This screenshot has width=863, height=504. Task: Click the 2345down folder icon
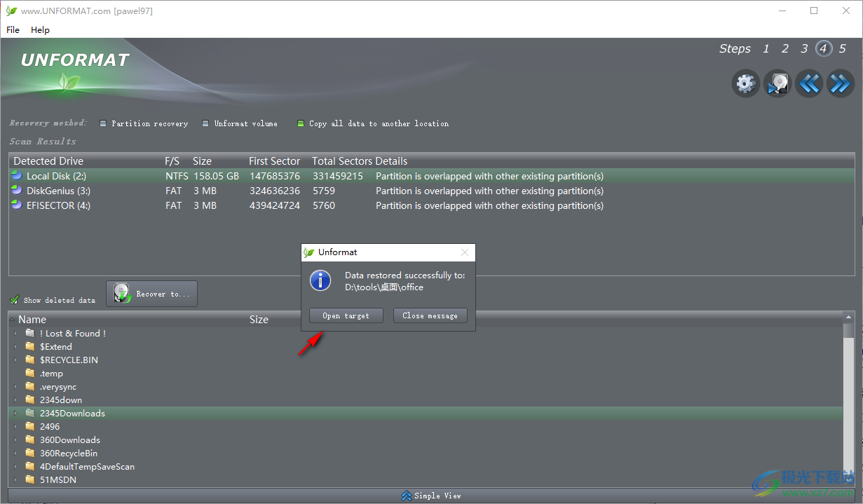(29, 400)
